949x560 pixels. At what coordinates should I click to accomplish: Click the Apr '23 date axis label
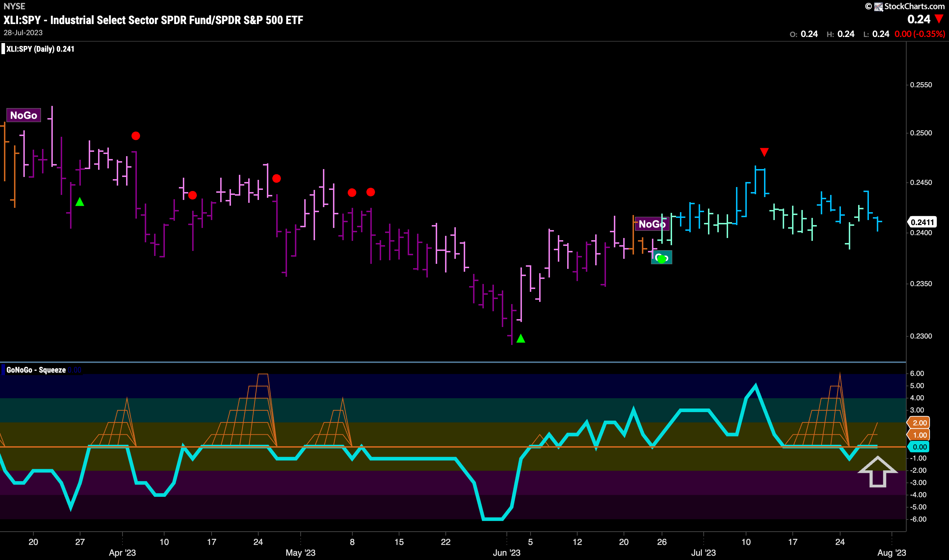click(x=122, y=553)
